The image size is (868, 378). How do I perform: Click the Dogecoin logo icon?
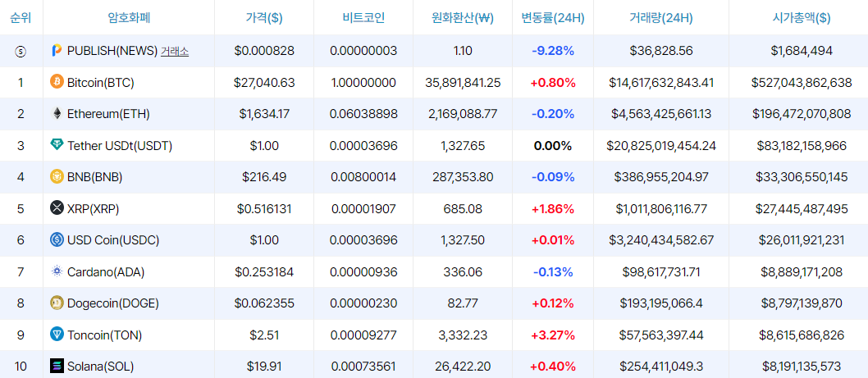coord(57,303)
